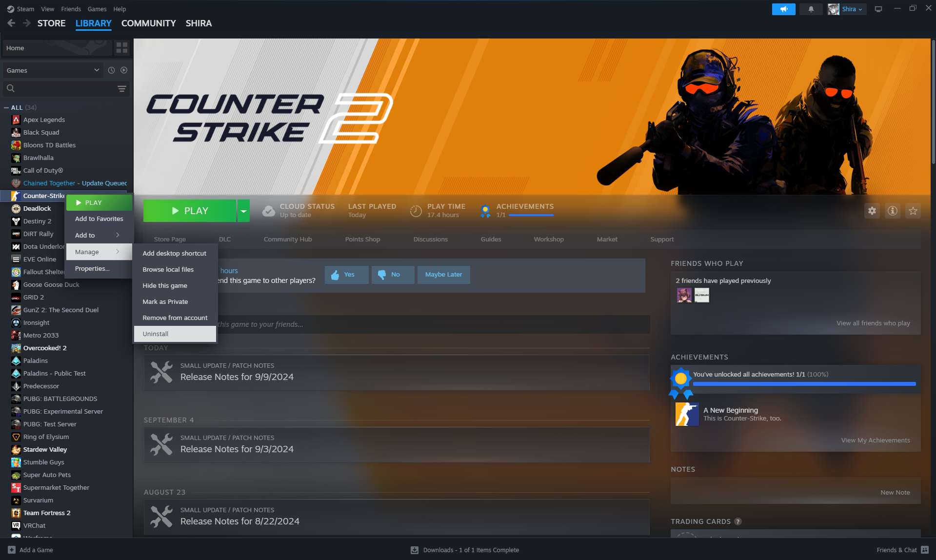The width and height of the screenshot is (936, 560).
Task: Click Add to Favorites menu entry
Action: coord(99,219)
